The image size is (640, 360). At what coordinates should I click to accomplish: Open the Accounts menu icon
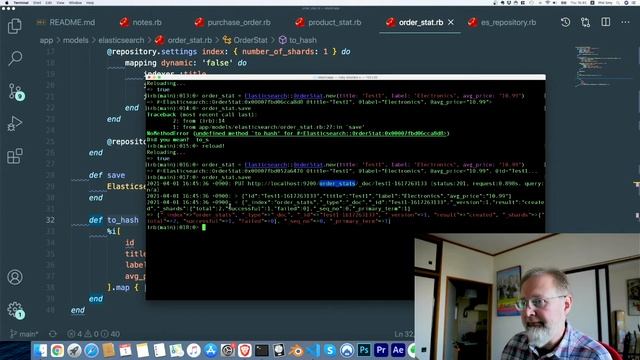point(15,277)
